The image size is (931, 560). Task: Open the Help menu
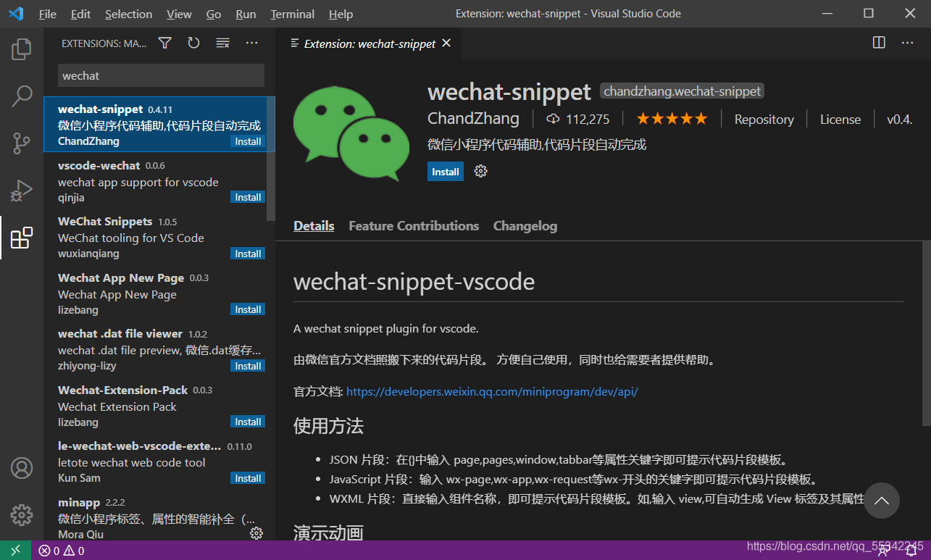click(341, 14)
